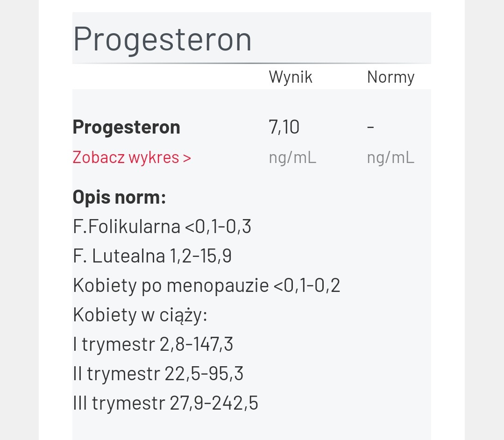Click the bold Progesteron row label

point(126,127)
